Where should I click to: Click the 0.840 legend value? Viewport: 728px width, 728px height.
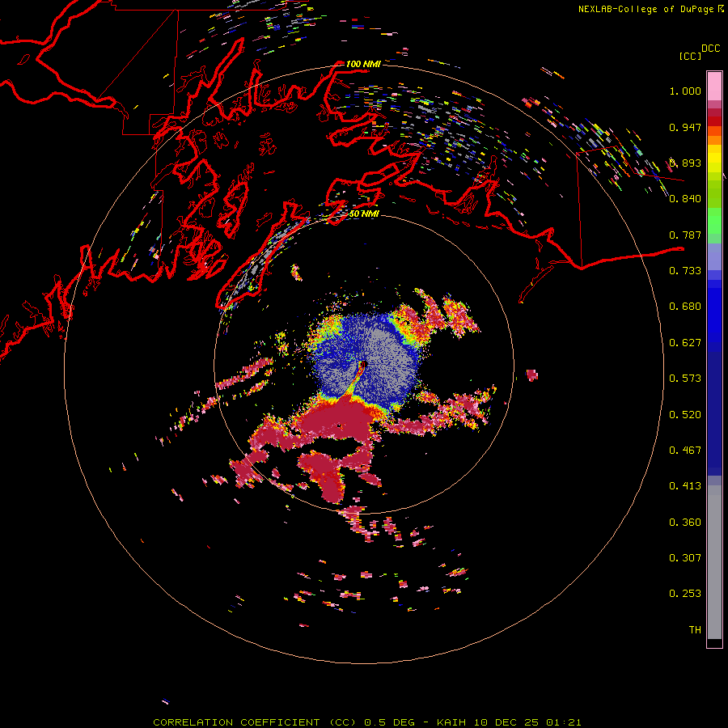[x=685, y=199]
